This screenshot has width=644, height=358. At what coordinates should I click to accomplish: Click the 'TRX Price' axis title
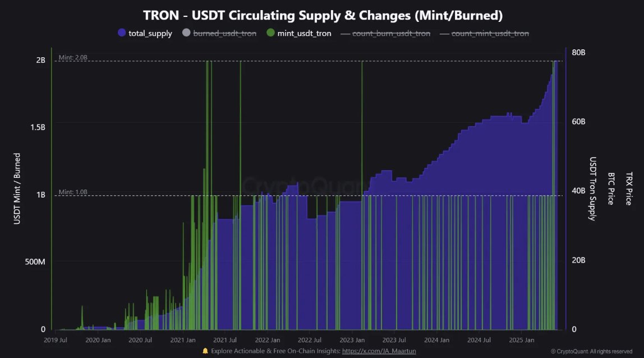click(629, 189)
